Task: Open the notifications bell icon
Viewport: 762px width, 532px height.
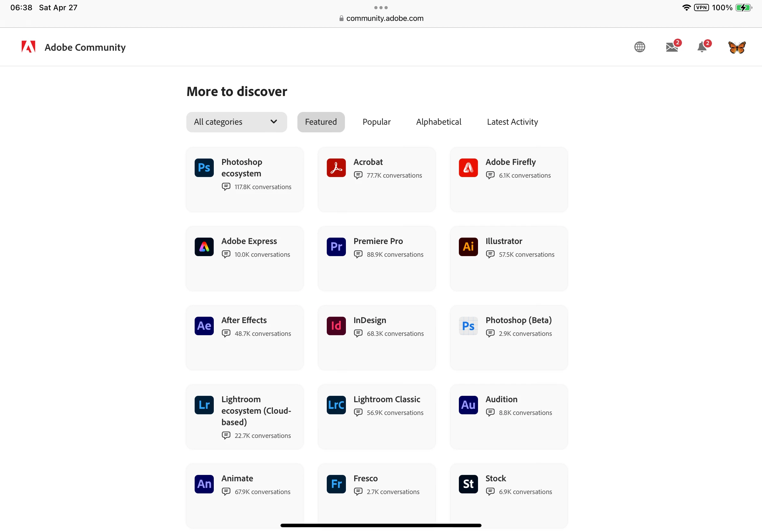Action: [x=702, y=47]
